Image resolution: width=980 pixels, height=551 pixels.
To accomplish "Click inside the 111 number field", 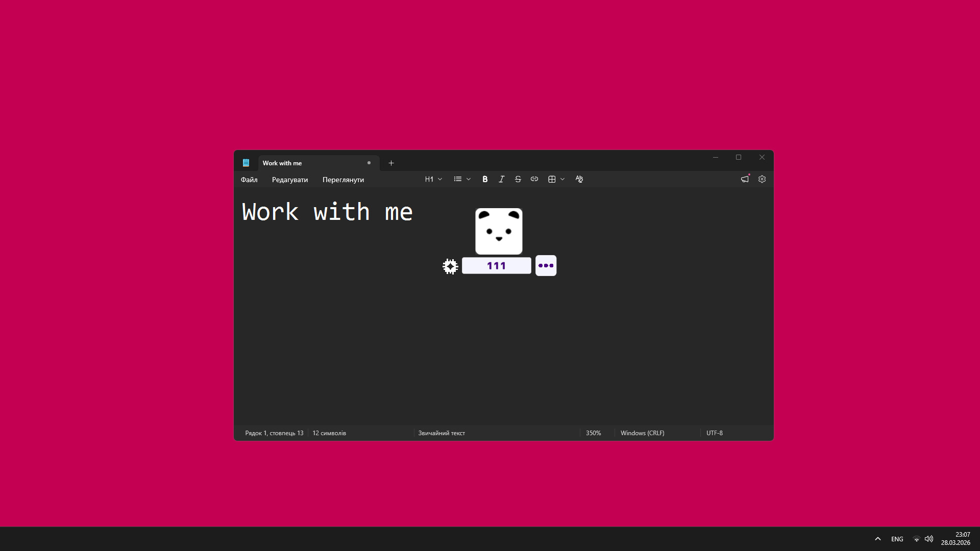I will [x=496, y=265].
